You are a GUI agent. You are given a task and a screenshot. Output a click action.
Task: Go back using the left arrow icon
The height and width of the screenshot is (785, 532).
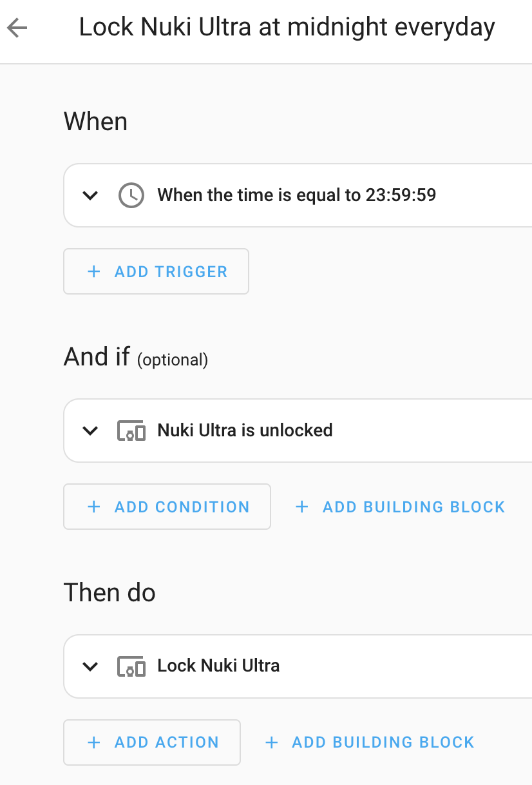pyautogui.click(x=17, y=28)
